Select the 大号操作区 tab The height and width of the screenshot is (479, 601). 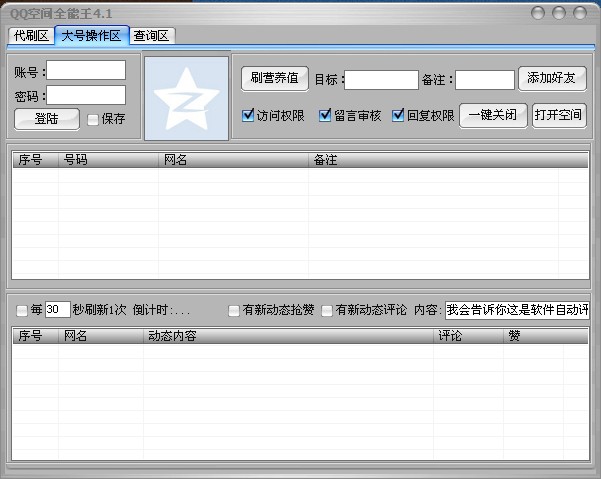(x=92, y=36)
